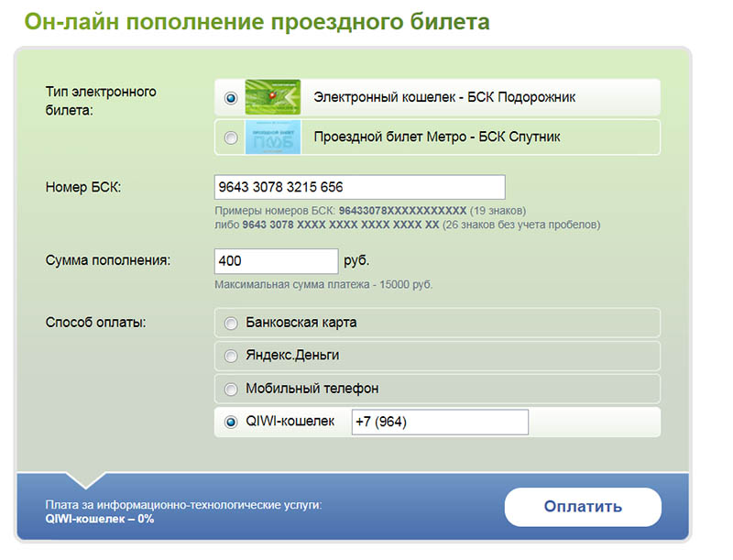Click the green Подорожник card image
733x560 pixels.
click(273, 97)
